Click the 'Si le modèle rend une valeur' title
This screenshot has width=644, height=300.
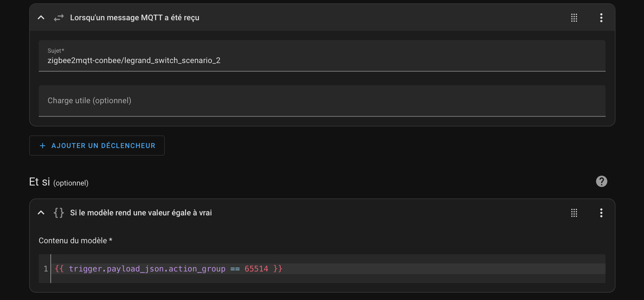click(141, 213)
